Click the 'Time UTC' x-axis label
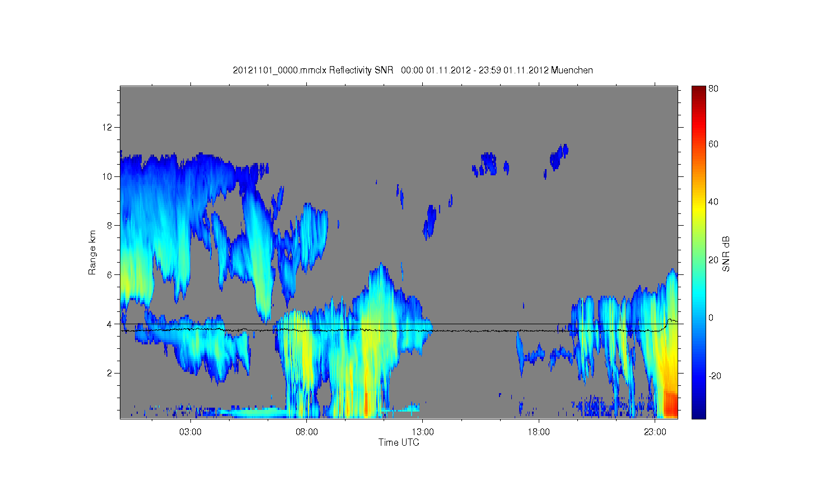 pyautogui.click(x=399, y=442)
